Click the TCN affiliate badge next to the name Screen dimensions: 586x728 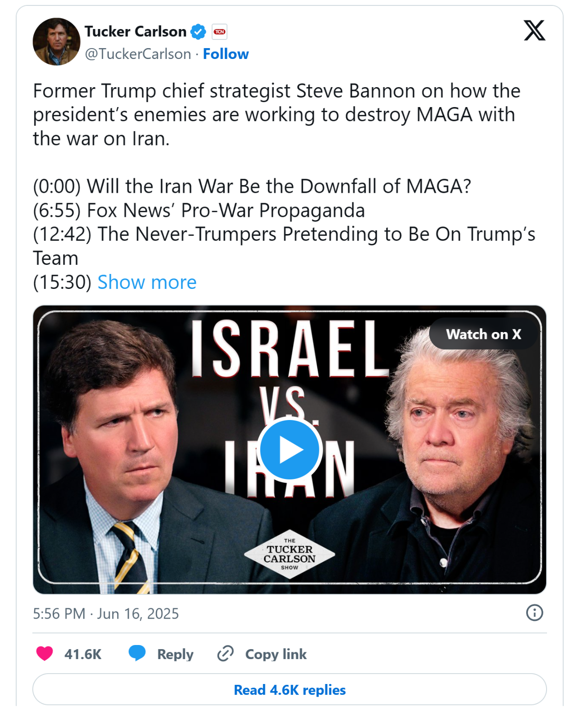[220, 32]
